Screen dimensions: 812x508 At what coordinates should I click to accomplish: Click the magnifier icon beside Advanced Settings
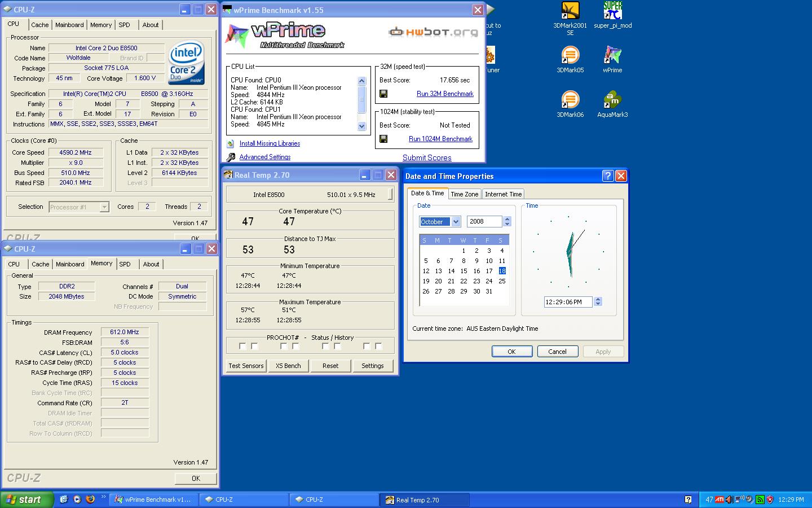pos(231,157)
